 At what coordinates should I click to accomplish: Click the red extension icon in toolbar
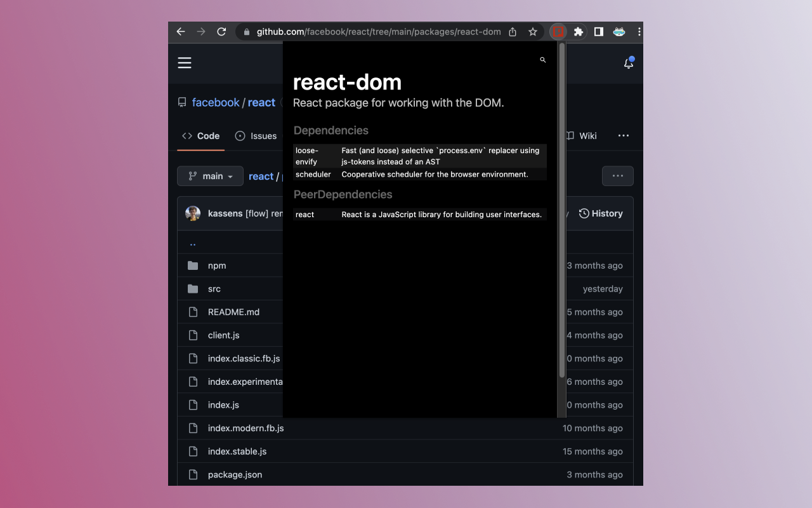click(558, 31)
